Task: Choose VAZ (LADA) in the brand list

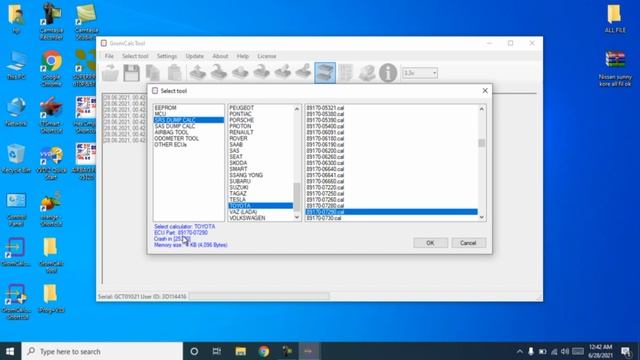Action: [x=260, y=212]
